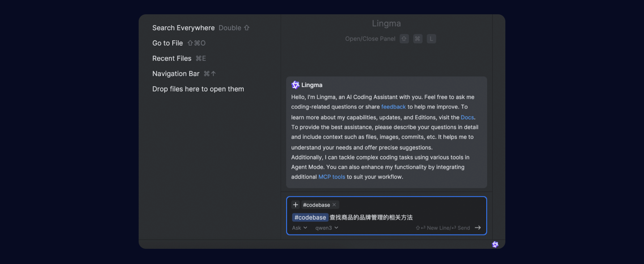Click the Go to File hint
644x264 pixels.
click(x=168, y=43)
